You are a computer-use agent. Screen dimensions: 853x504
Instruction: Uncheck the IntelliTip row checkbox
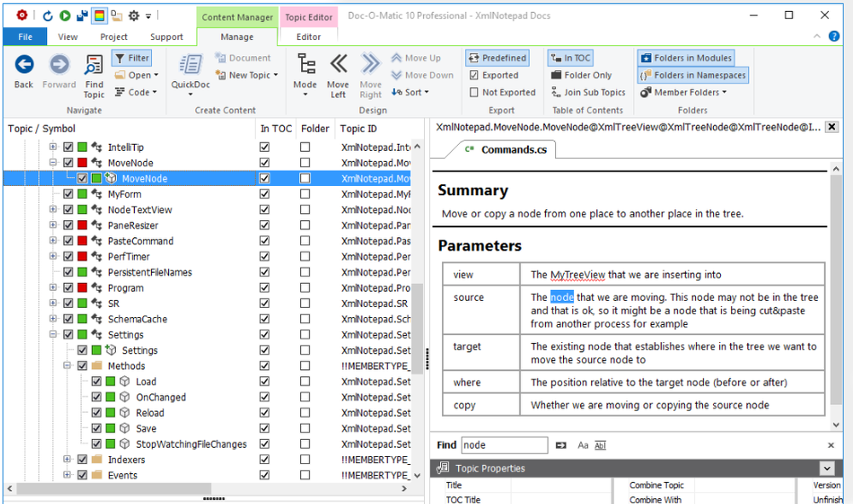pos(68,148)
